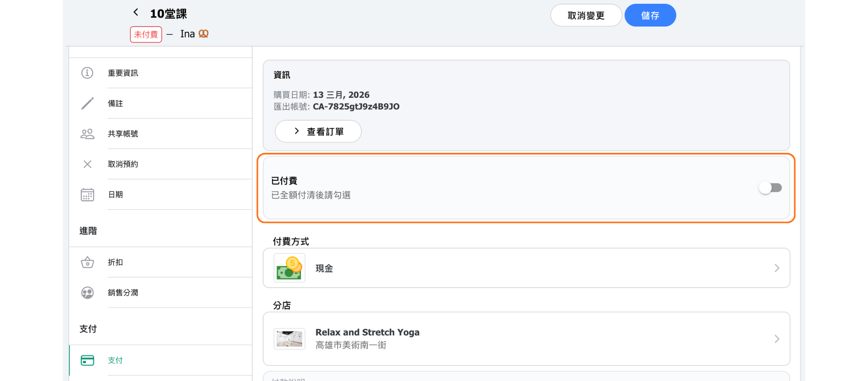868x381 pixels.
Task: Open the 重要資訊 menu item
Action: tap(123, 73)
